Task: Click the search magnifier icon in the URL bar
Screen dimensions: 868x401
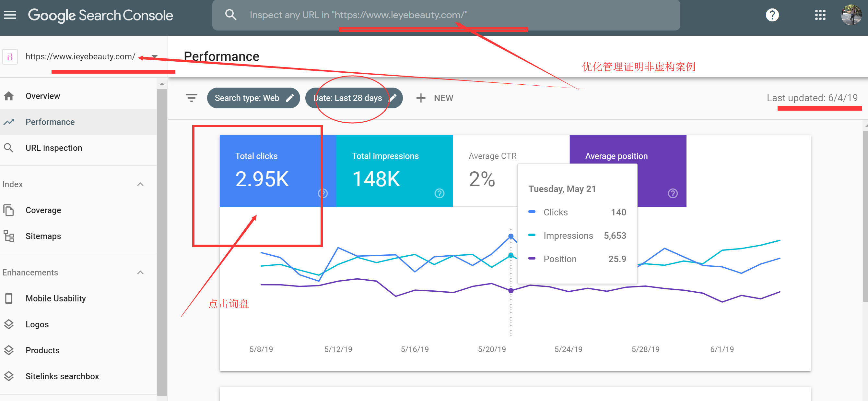Action: point(230,15)
